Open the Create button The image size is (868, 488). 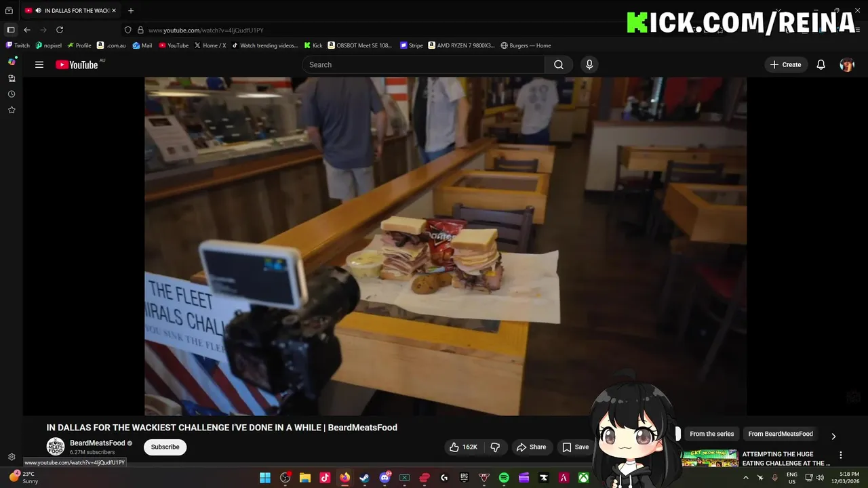pos(786,64)
